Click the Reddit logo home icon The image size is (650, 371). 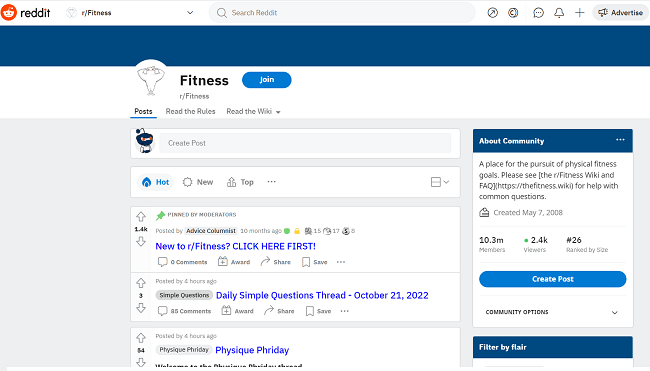(x=9, y=13)
